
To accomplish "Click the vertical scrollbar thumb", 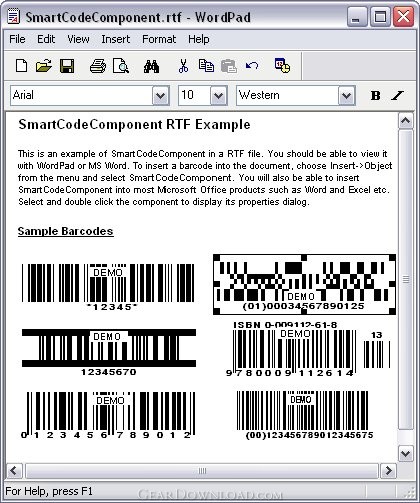I will click(406, 279).
